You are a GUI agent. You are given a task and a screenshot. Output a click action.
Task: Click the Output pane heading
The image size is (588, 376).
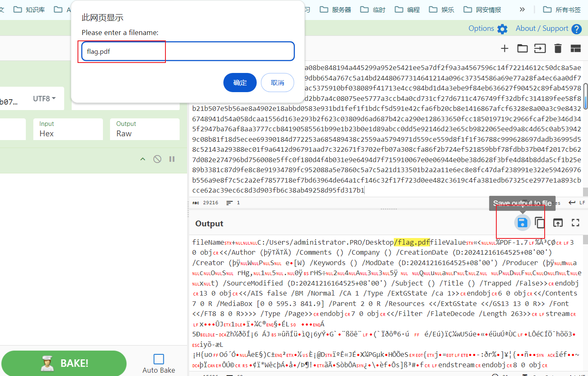tap(209, 223)
